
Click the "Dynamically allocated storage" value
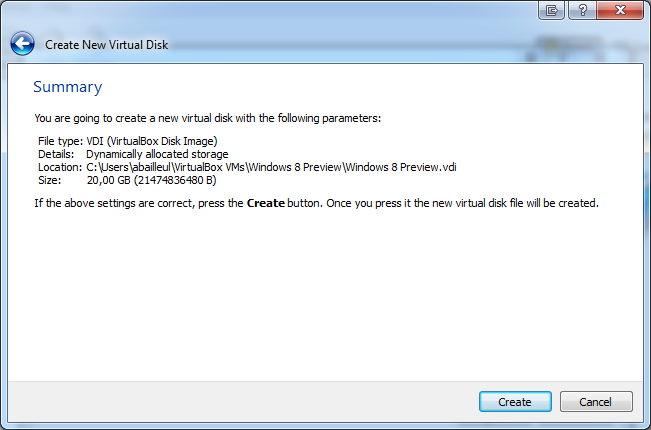pos(157,154)
